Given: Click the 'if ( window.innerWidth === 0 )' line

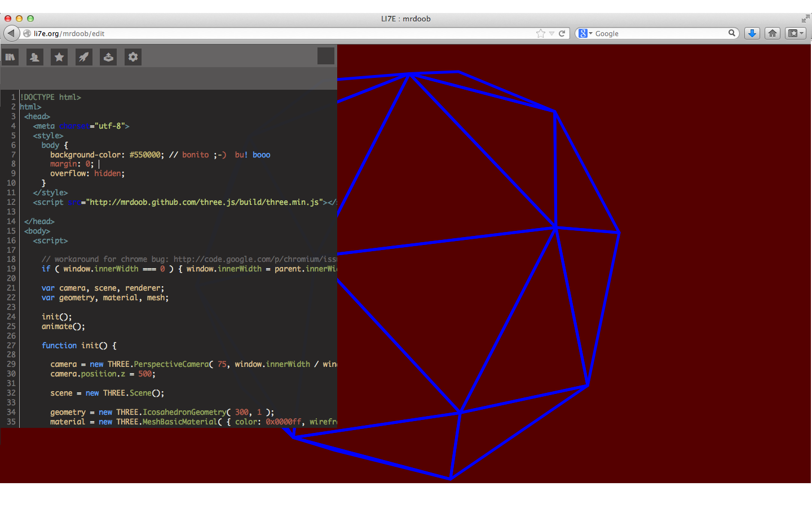Looking at the screenshot, I should pyautogui.click(x=189, y=269).
